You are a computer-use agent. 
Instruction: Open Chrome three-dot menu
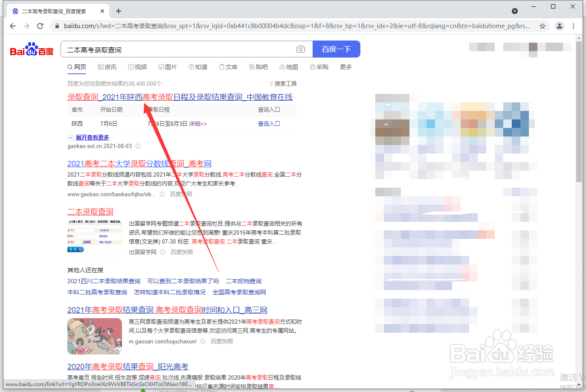[x=573, y=26]
